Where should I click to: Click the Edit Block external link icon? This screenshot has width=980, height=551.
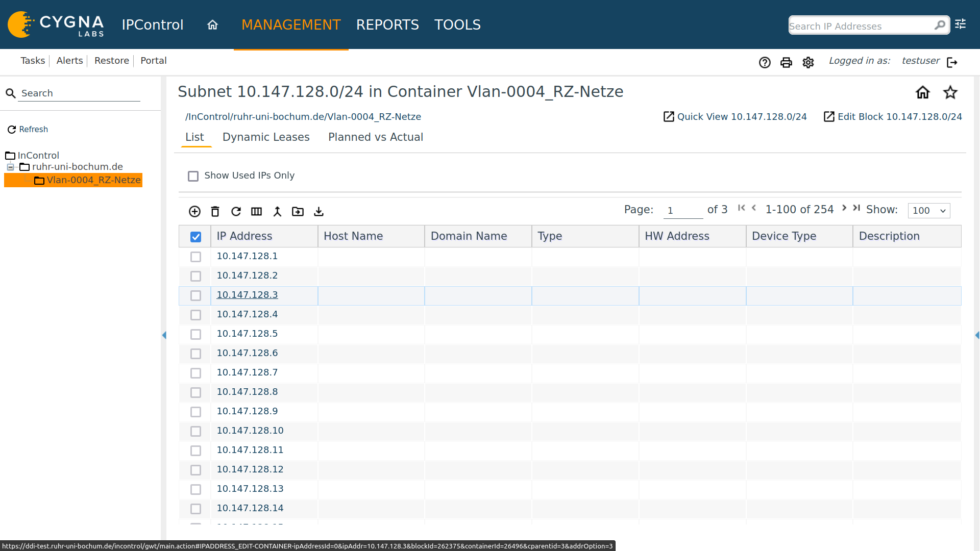pyautogui.click(x=829, y=117)
